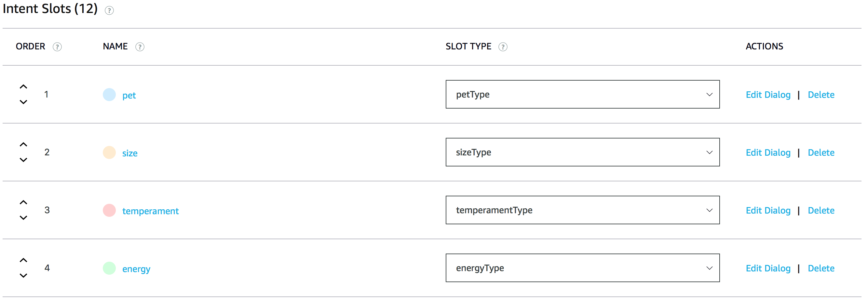868x301 pixels.
Task: Click the green energy color dot
Action: point(109,268)
